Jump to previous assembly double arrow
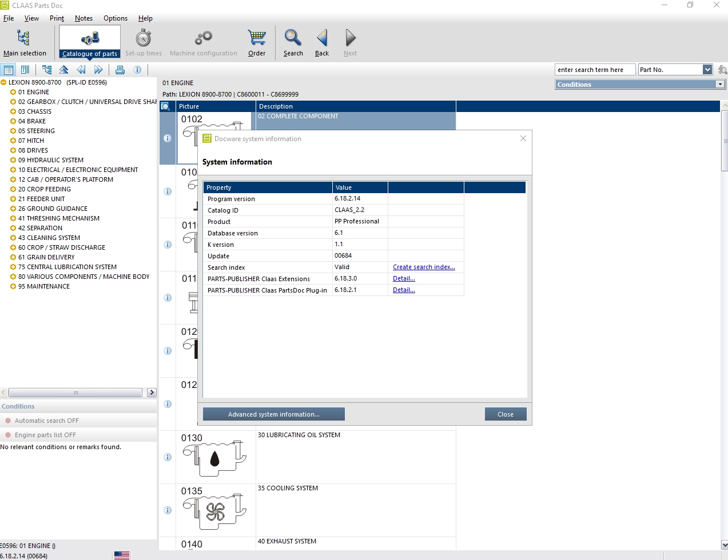Screen dimensions: 728x560 (x=81, y=70)
